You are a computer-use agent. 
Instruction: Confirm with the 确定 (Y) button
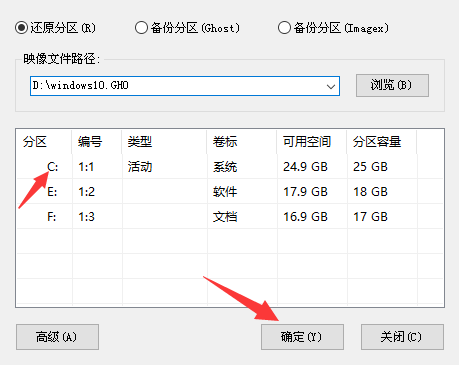[x=302, y=337]
